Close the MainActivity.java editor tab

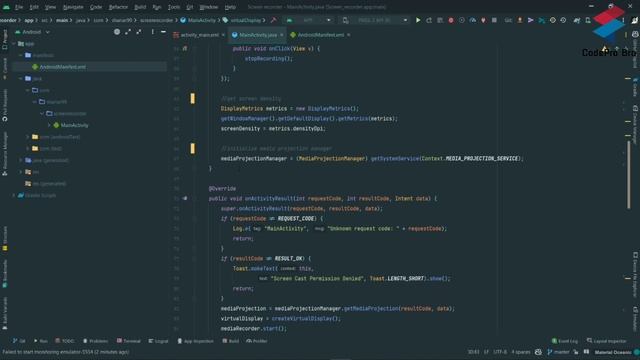(282, 35)
